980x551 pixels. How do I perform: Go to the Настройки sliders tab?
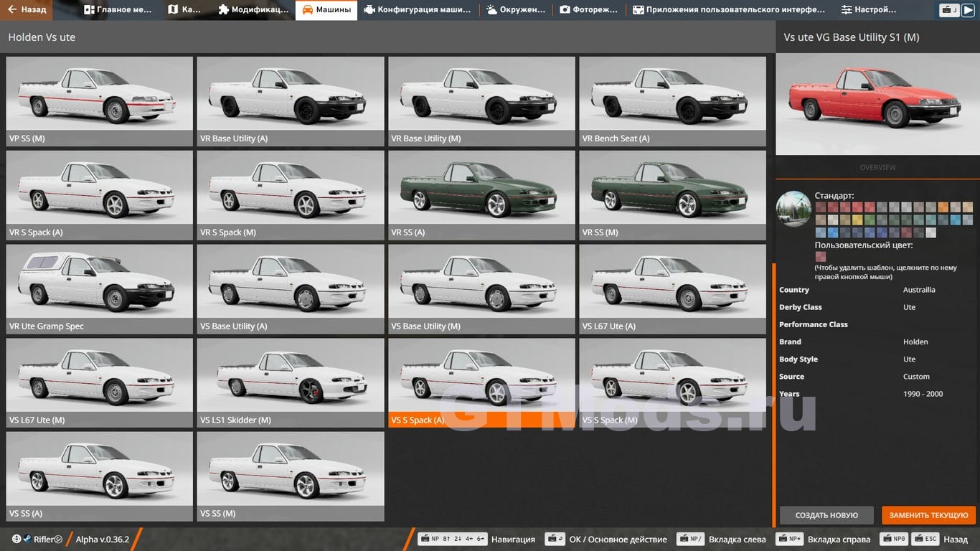point(869,10)
